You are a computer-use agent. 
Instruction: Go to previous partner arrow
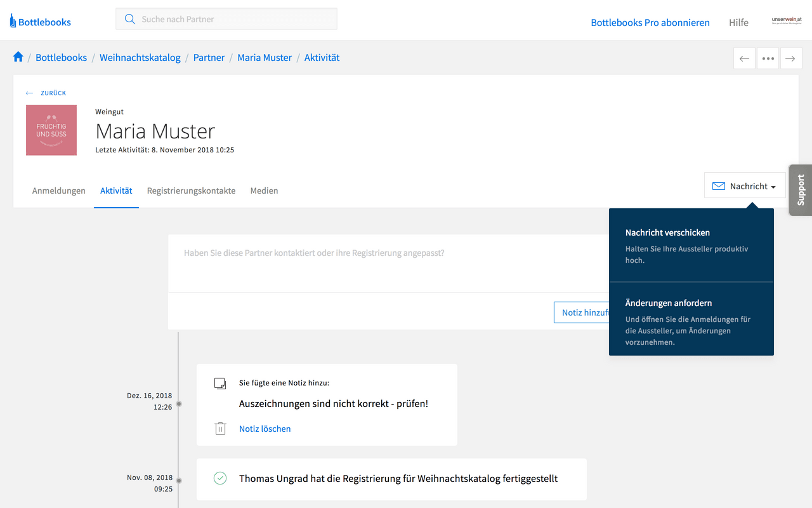[745, 58]
